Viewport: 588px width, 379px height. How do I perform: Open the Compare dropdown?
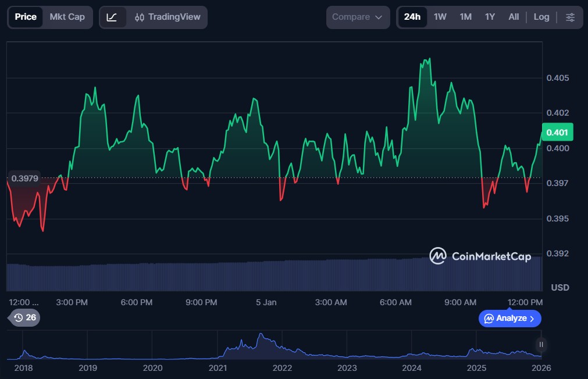[357, 17]
